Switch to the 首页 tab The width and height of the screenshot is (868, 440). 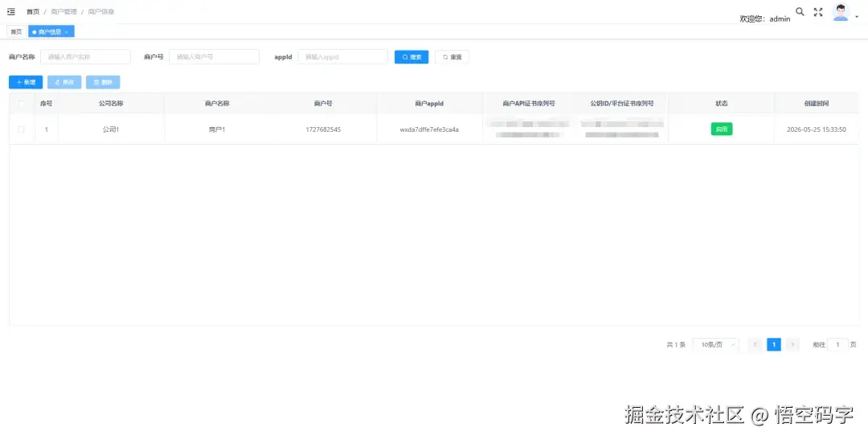click(x=17, y=31)
